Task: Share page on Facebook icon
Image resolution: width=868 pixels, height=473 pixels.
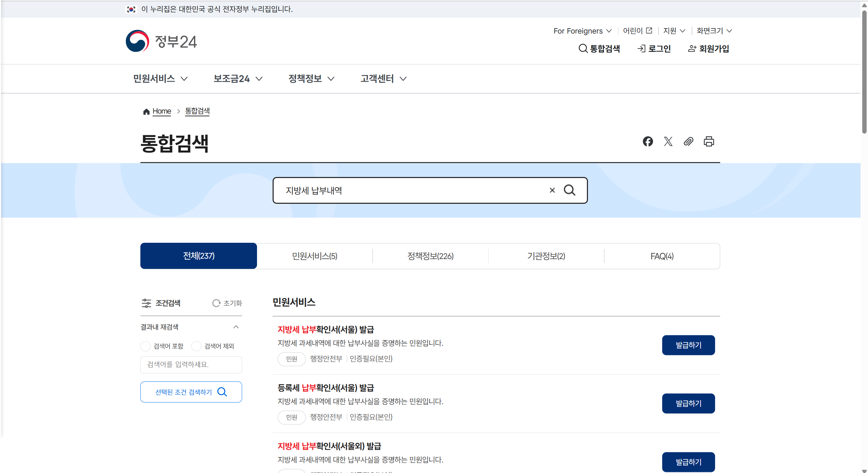Action: tap(648, 141)
